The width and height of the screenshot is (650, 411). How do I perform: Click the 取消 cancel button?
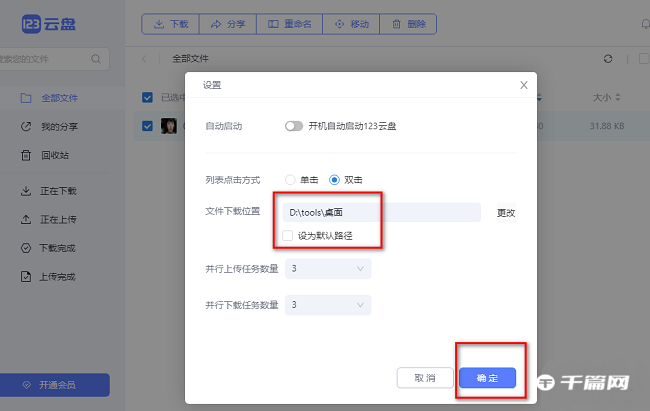point(425,377)
